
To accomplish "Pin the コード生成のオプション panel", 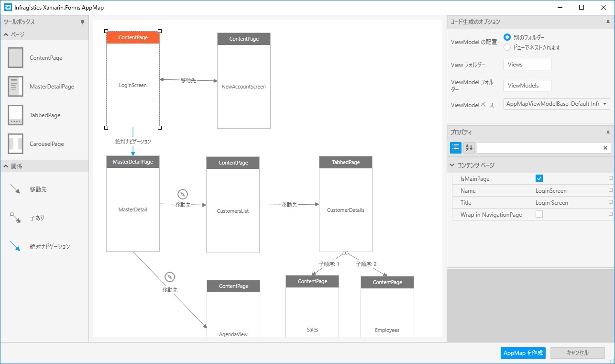I will pyautogui.click(x=608, y=22).
